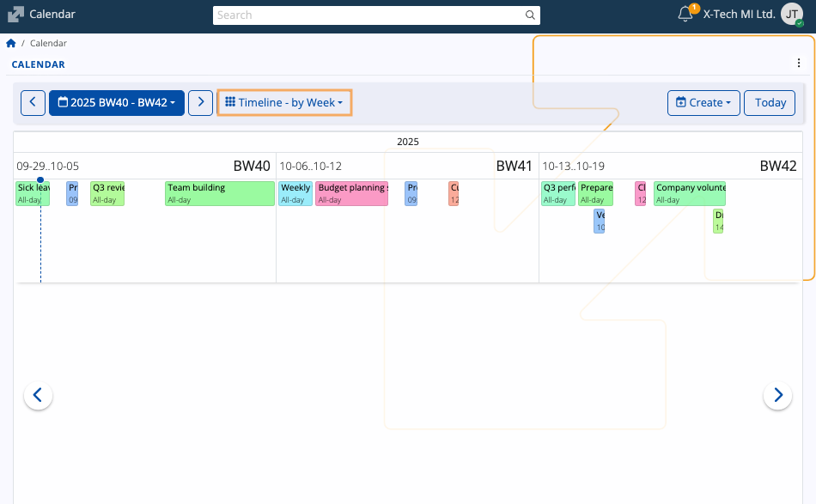Jump to Today in the calendar

coord(770,102)
